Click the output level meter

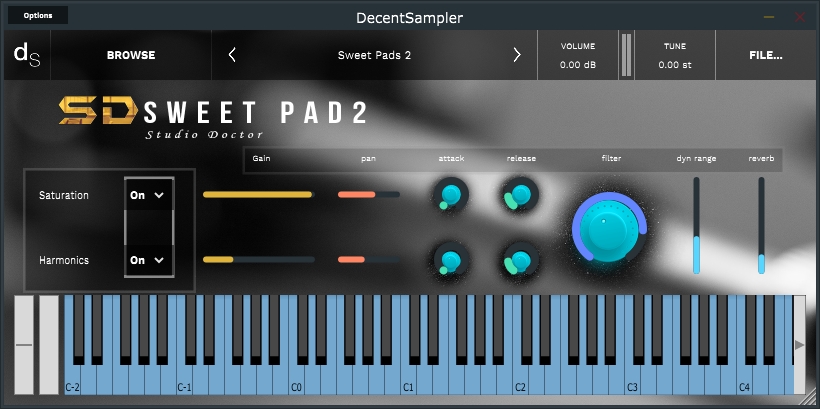tap(626, 55)
